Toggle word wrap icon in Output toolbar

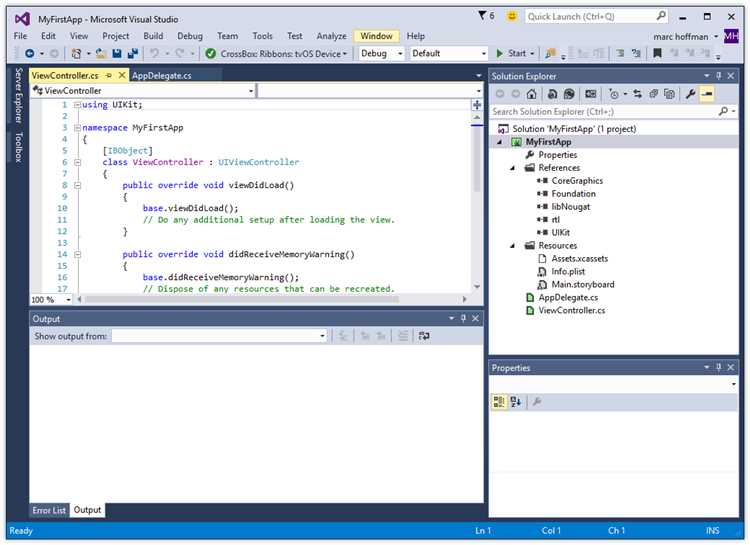(424, 336)
